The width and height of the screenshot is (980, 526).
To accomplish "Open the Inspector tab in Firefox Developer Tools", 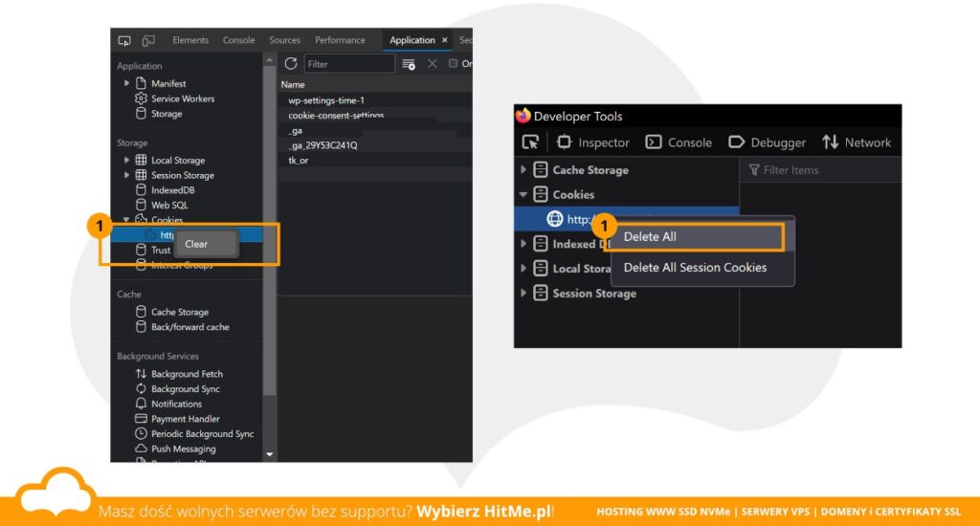I will point(593,142).
